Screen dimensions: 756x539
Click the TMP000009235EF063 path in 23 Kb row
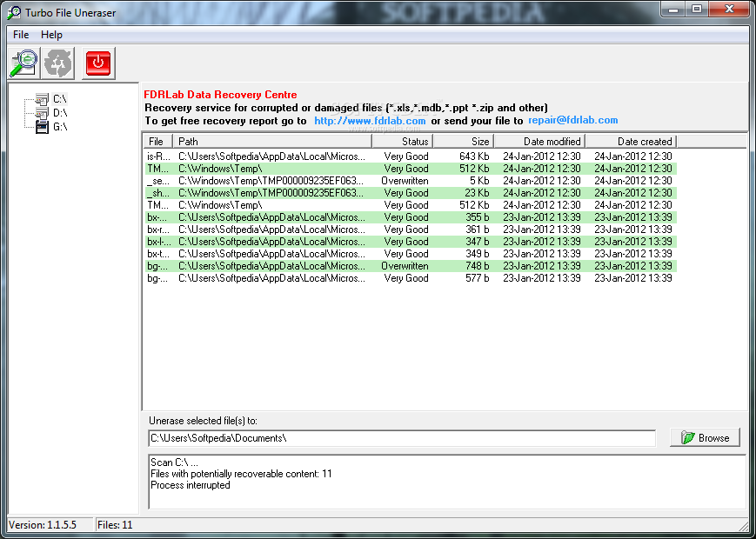271,193
